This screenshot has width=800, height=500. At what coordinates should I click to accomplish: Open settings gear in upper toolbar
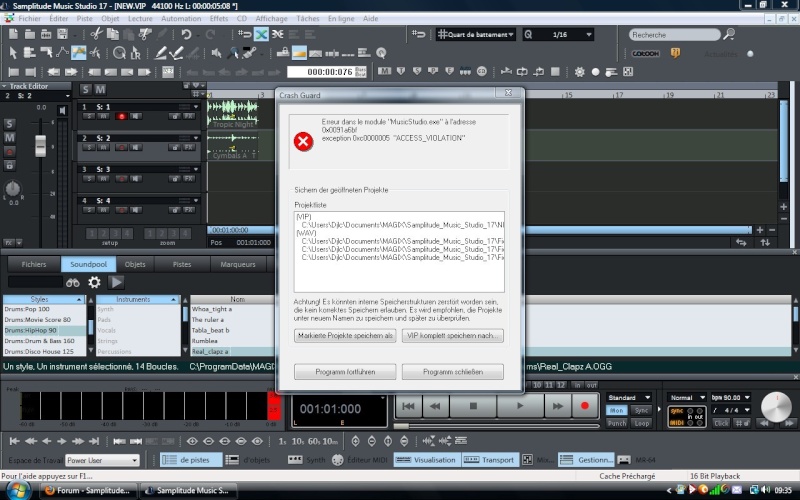(x=580, y=72)
